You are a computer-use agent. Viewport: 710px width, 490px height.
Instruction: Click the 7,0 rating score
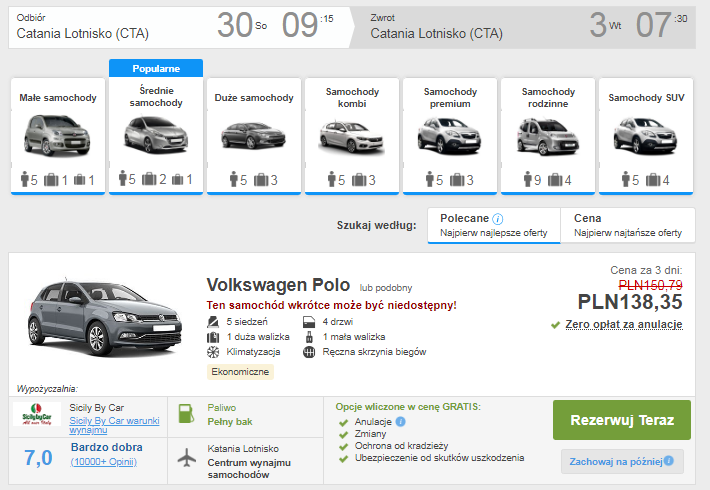(x=38, y=458)
